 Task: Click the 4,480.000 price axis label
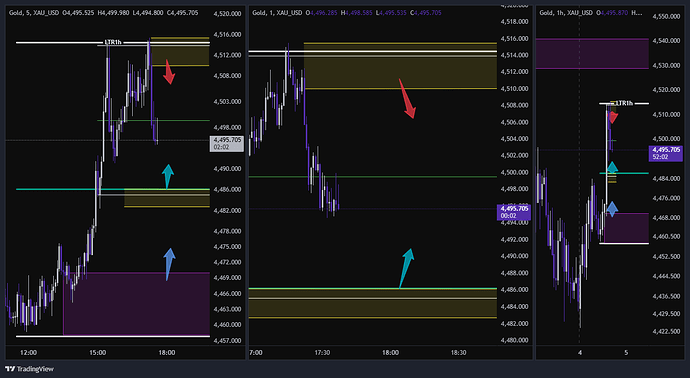514,340
